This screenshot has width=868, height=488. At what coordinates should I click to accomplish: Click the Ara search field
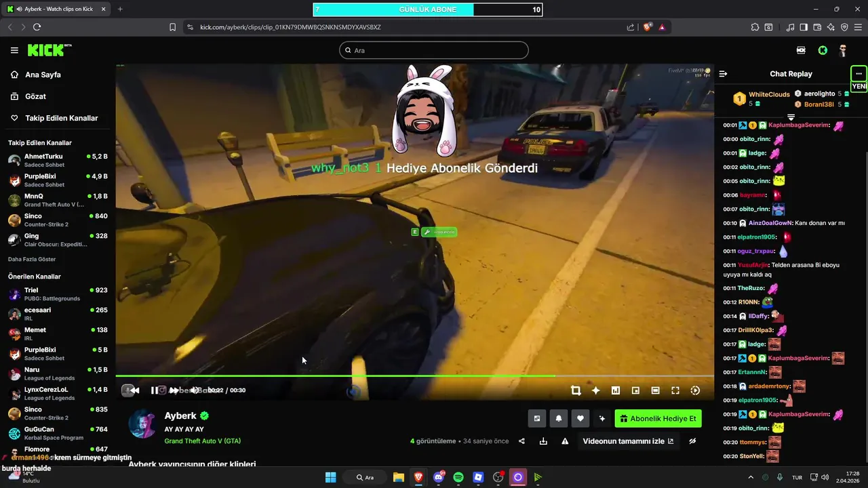point(434,50)
